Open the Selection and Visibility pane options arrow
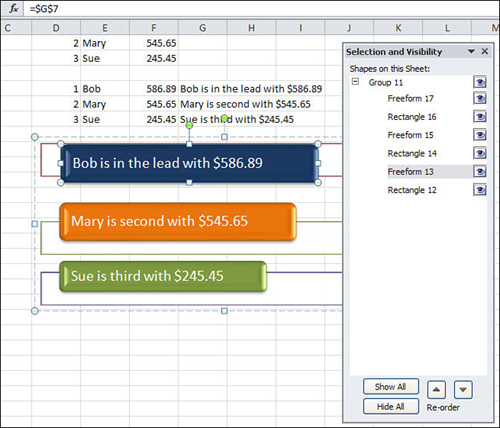500x428 pixels. (x=471, y=51)
